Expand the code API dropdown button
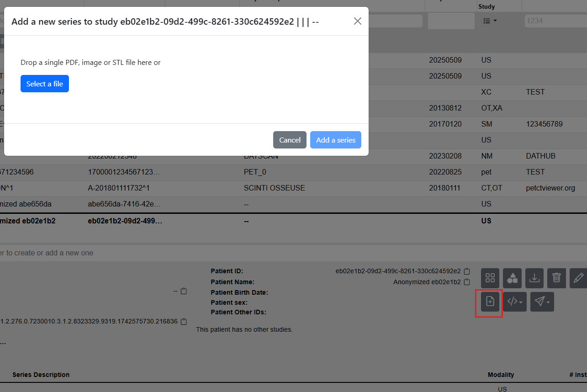The image size is (587, 392). coord(515,302)
